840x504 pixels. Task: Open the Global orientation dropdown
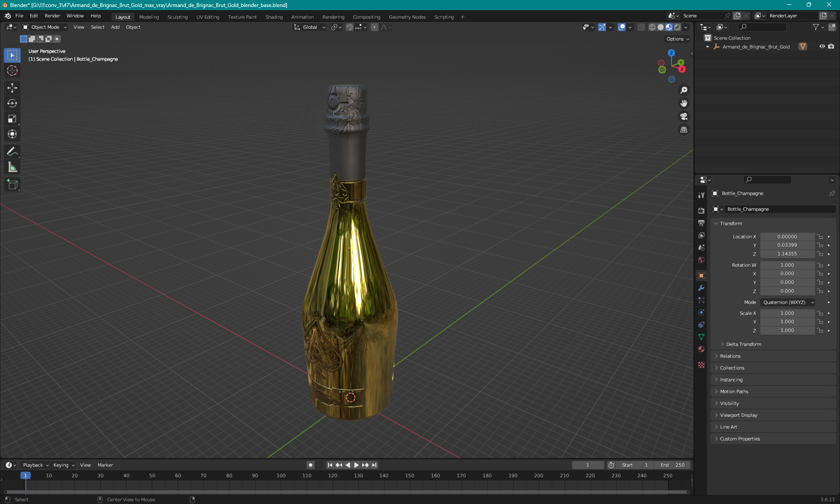coord(310,27)
